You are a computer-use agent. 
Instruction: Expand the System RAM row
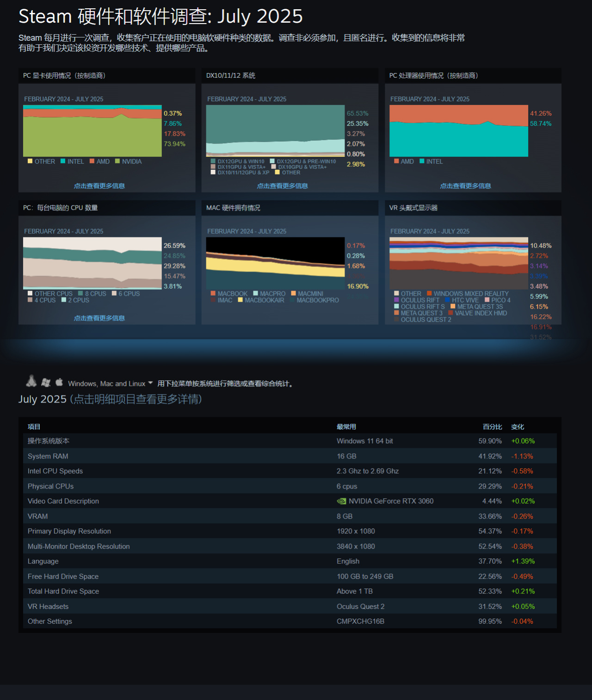[290, 456]
